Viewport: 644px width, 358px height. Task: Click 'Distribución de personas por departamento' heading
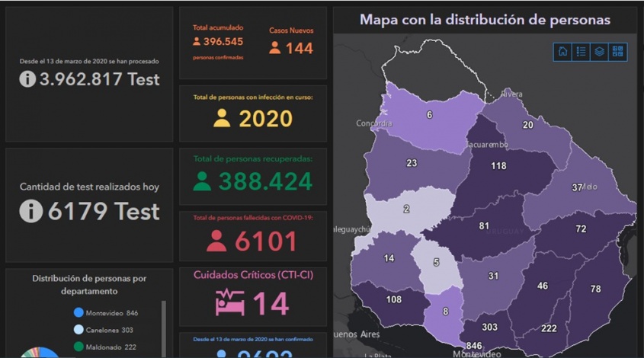click(89, 285)
